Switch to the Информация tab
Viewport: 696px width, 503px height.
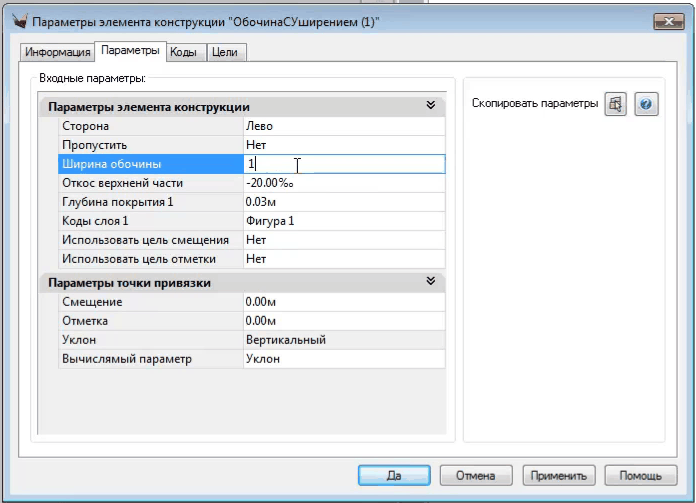coord(57,51)
